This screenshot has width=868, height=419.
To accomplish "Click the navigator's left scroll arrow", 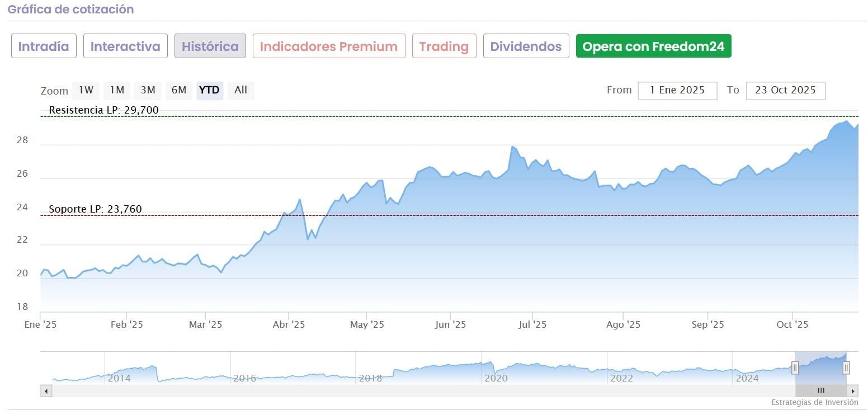I will click(x=46, y=391).
